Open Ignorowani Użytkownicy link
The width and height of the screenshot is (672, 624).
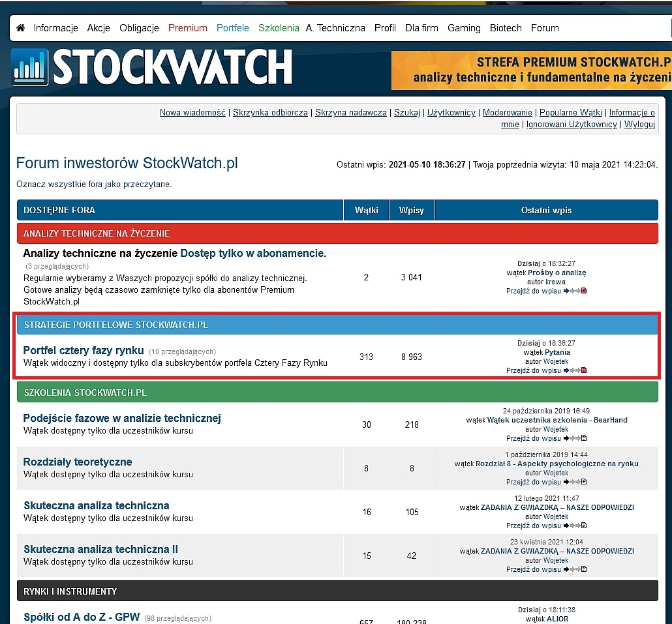[x=572, y=124]
